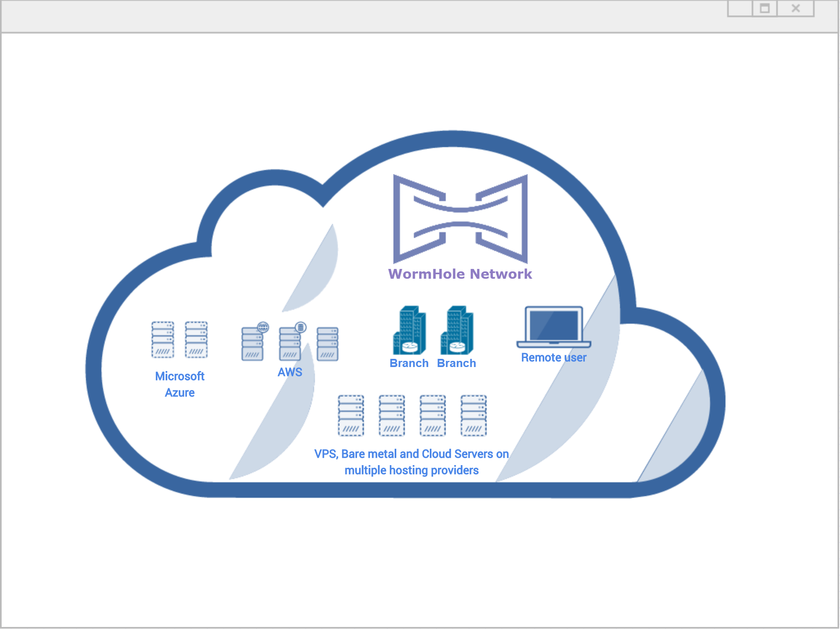Click the right Branch building icon
The height and width of the screenshot is (629, 840).
tap(457, 331)
